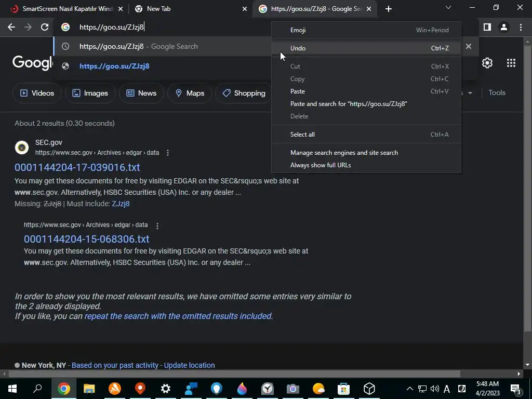Open Settings gear in the taskbar
Viewport: 532px width, 399px height.
click(166, 389)
